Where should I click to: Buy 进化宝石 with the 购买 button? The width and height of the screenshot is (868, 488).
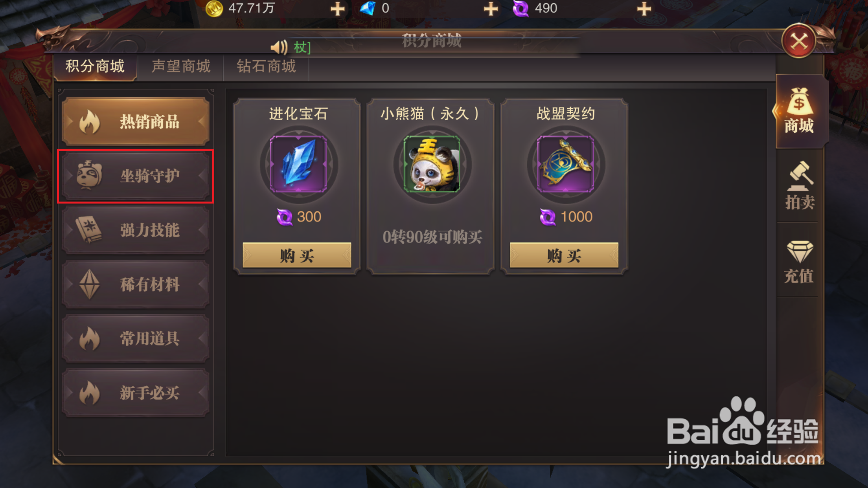tap(297, 255)
